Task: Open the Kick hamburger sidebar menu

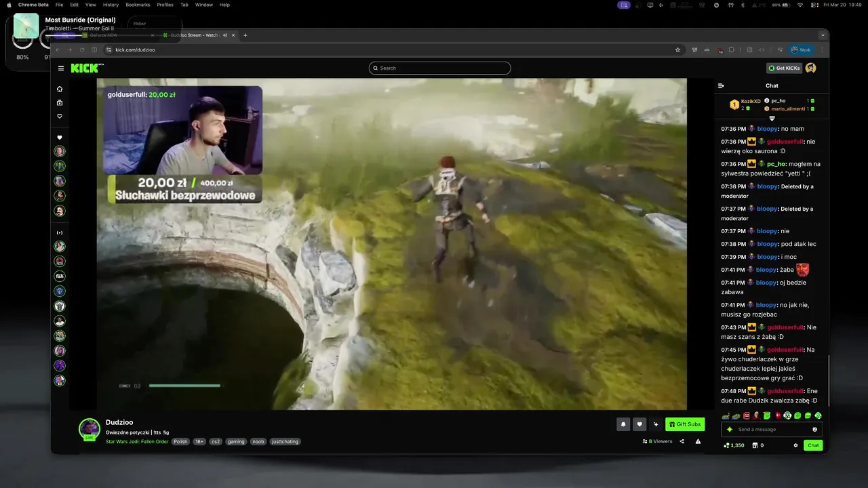Action: pos(61,68)
